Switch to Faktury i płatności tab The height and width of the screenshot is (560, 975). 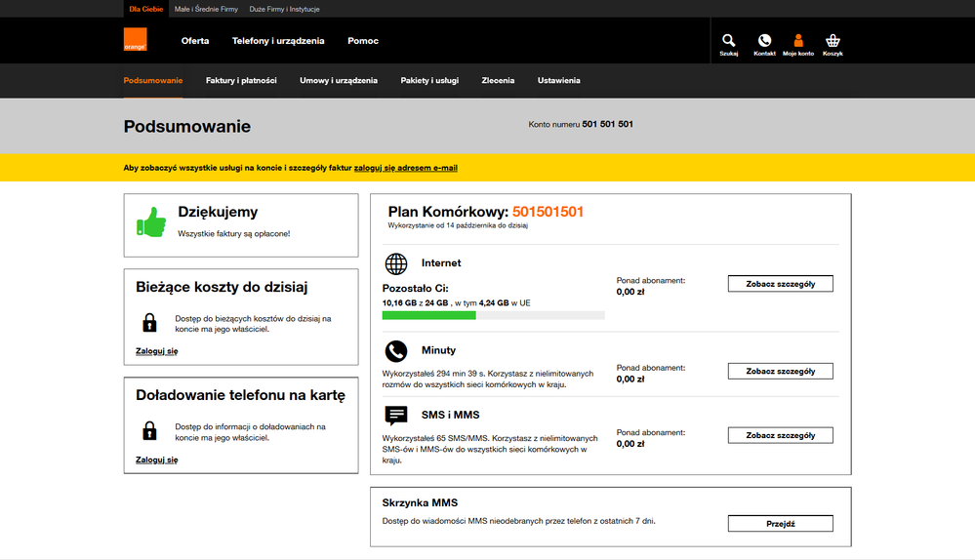click(x=241, y=80)
